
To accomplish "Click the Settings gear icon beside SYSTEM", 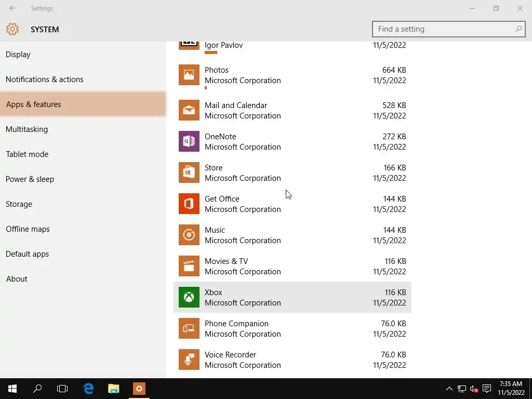I will [x=12, y=29].
